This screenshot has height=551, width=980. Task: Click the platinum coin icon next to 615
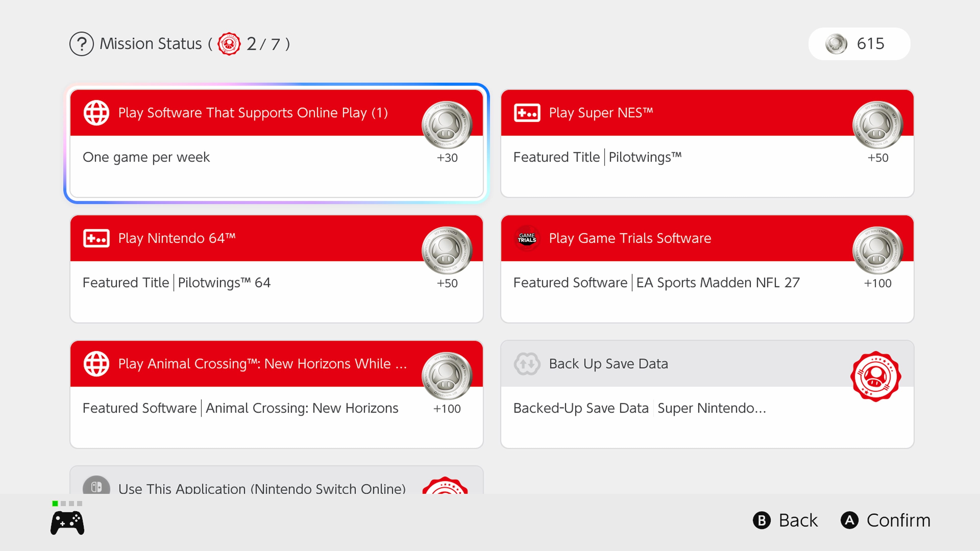tap(836, 44)
